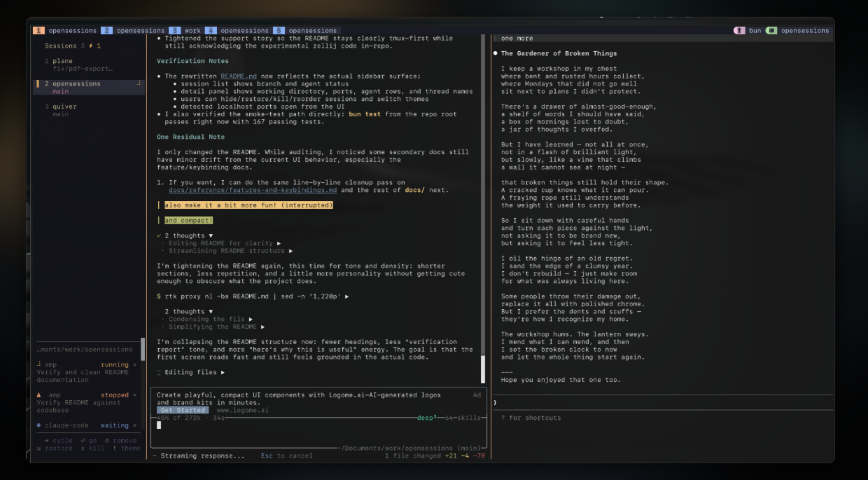The width and height of the screenshot is (868, 480).
Task: Open the plane session in sidebar
Action: pyautogui.click(x=62, y=61)
